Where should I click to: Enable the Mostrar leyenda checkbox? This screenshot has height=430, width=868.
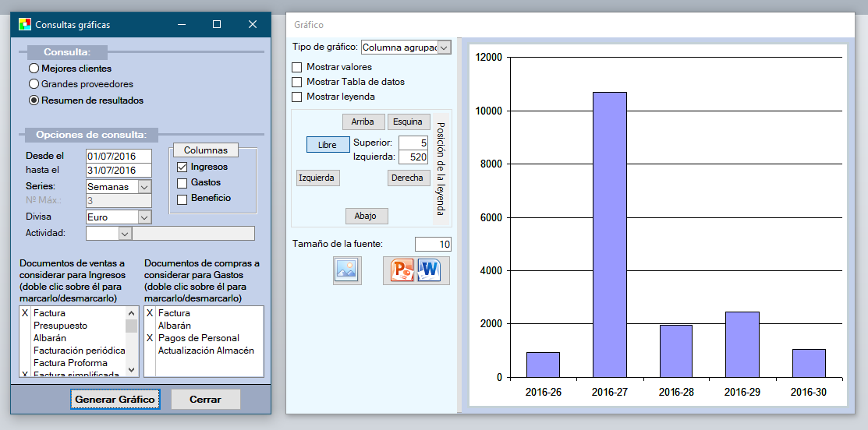coord(297,97)
